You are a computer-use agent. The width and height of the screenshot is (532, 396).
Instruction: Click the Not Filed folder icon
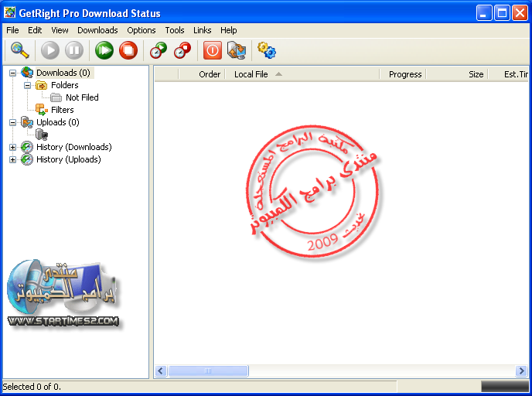point(56,97)
